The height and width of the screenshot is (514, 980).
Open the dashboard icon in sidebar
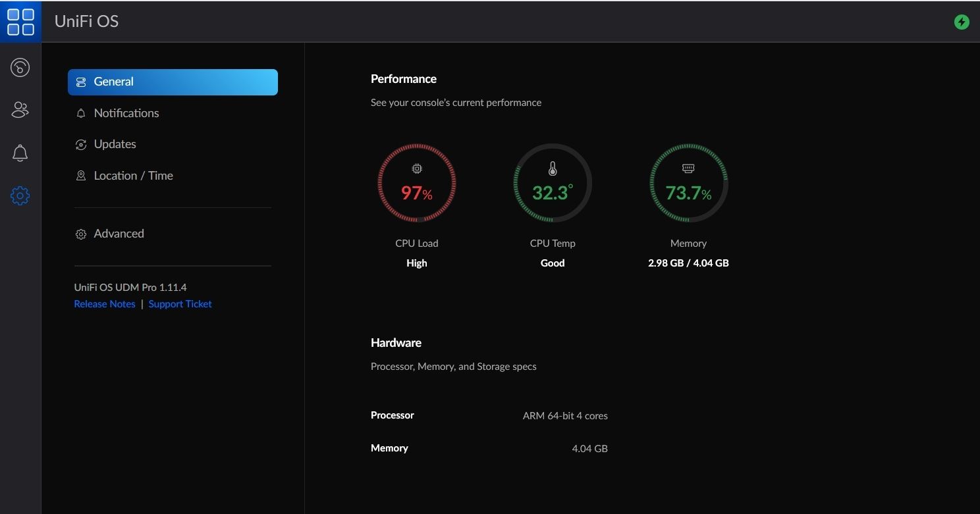click(20, 67)
